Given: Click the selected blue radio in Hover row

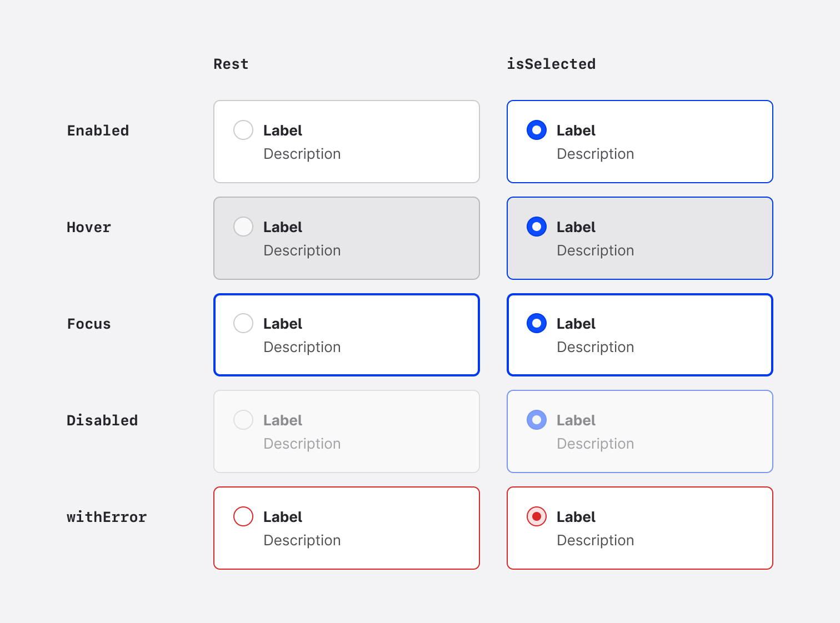Looking at the screenshot, I should (536, 227).
